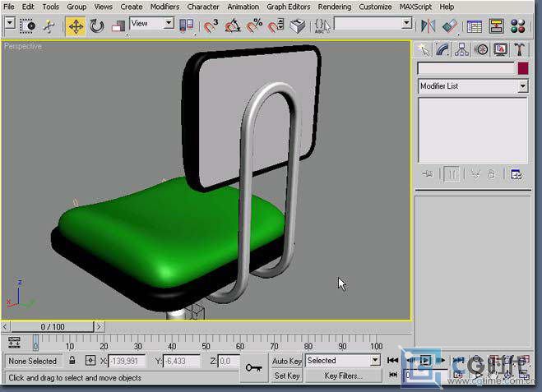Click the Auto Key button
Image resolution: width=542 pixels, height=392 pixels.
tap(286, 361)
